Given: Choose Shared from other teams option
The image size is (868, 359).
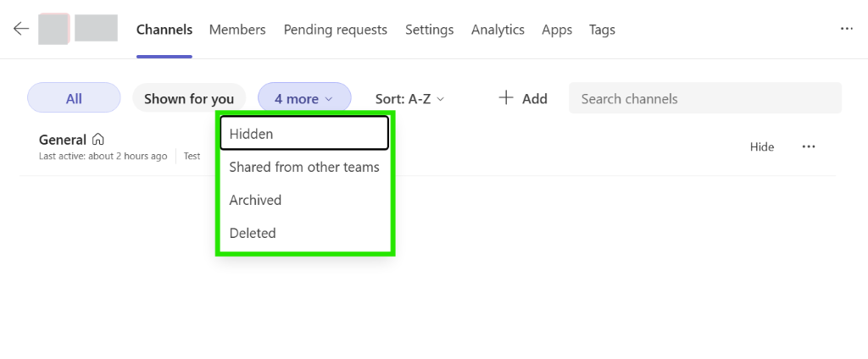Looking at the screenshot, I should click(x=303, y=167).
